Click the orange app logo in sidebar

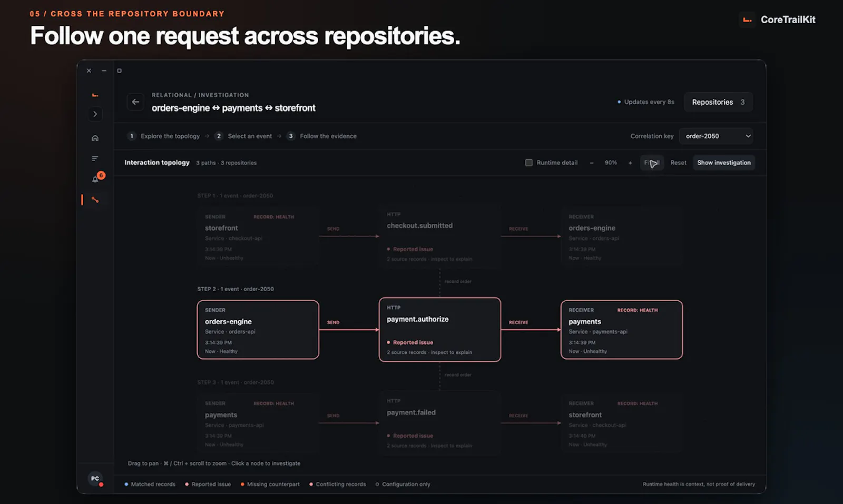[x=95, y=95]
